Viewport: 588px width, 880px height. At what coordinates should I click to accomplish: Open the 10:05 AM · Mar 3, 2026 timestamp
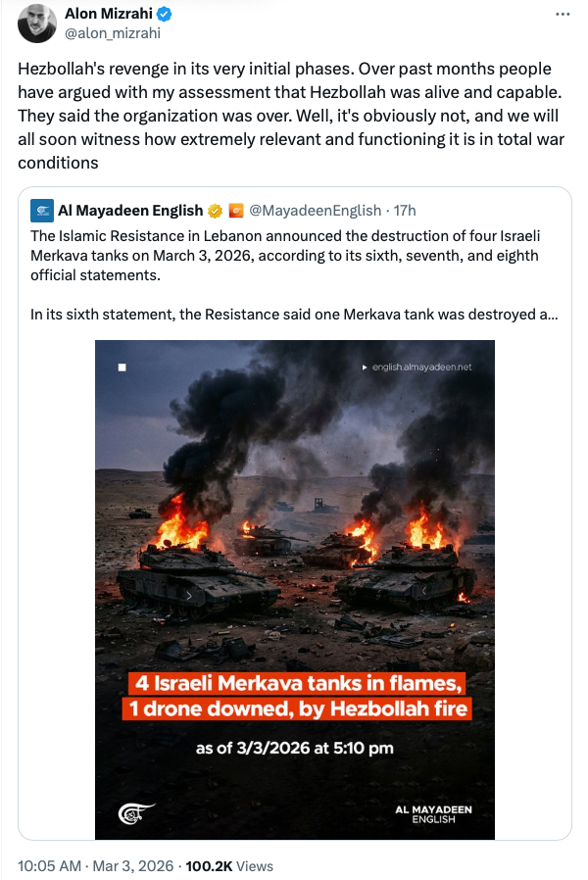point(96,866)
